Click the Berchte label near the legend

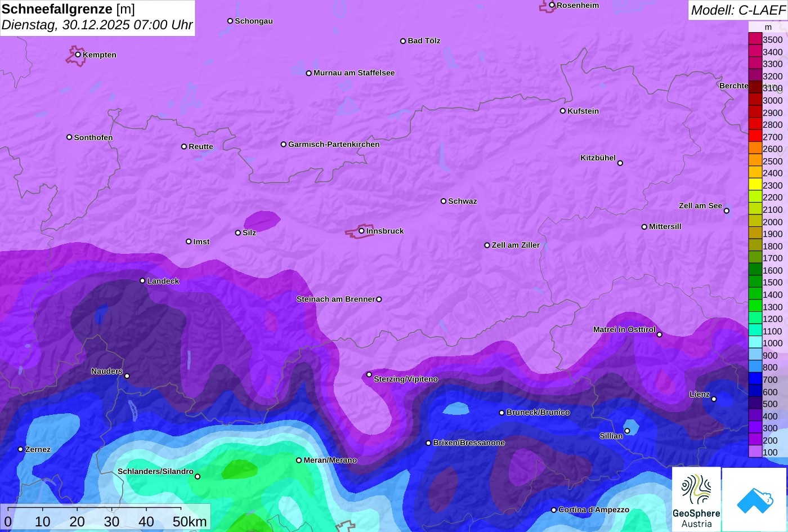click(734, 86)
